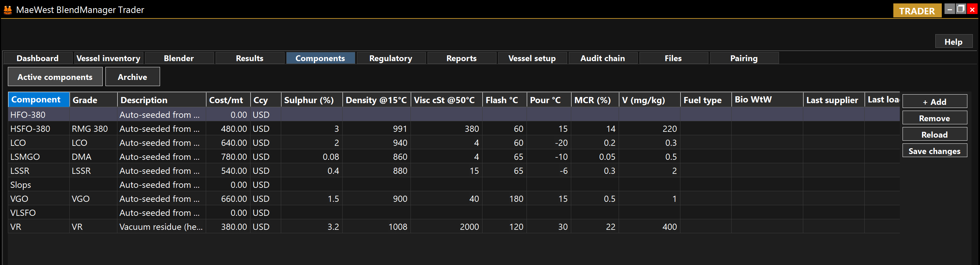Go to the Pairing tab
Screen dimensions: 980x265
tap(744, 58)
